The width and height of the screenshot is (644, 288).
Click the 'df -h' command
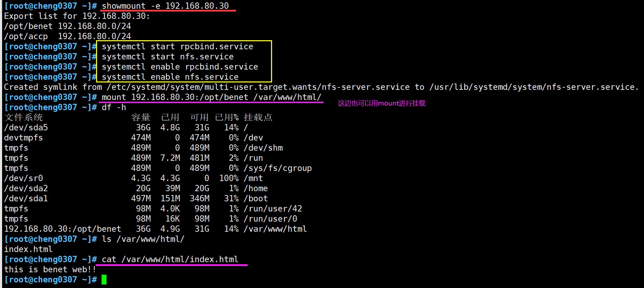114,107
